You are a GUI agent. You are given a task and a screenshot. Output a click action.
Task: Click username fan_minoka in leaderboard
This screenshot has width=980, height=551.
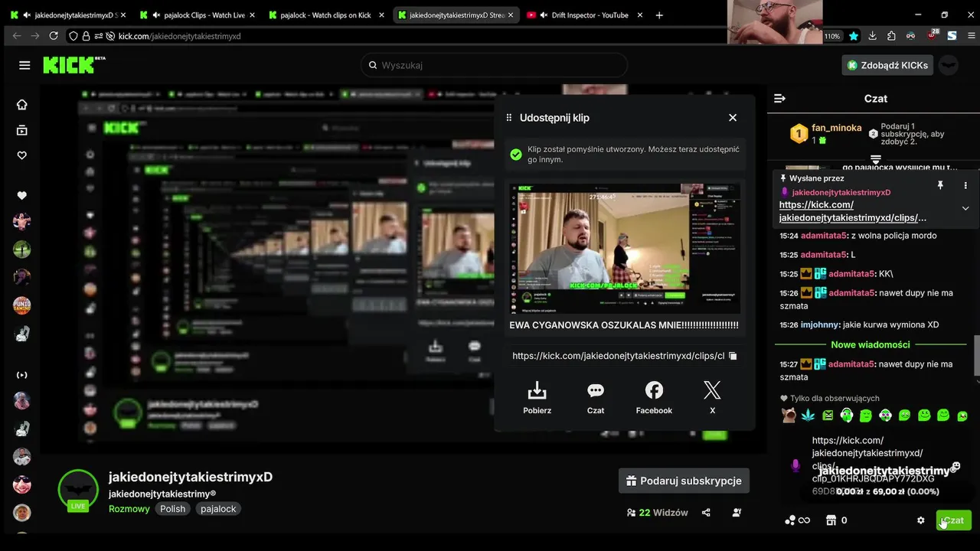837,128
